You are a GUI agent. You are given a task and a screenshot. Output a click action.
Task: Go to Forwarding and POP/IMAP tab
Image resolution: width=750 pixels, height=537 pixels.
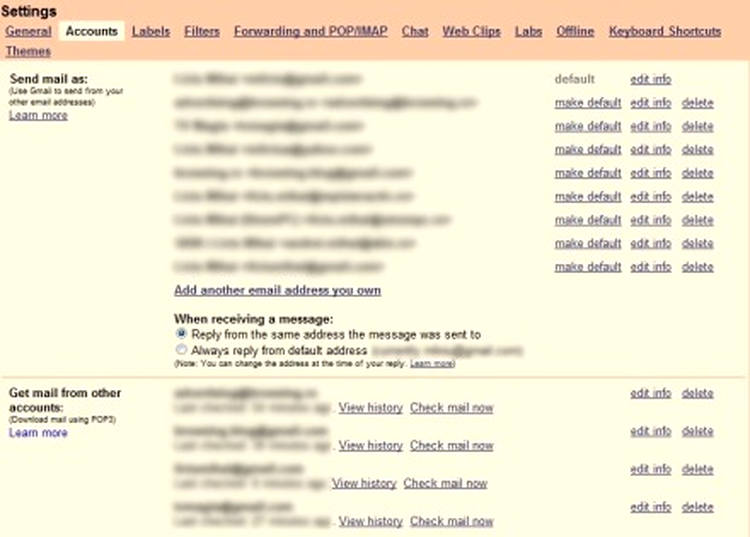point(310,32)
